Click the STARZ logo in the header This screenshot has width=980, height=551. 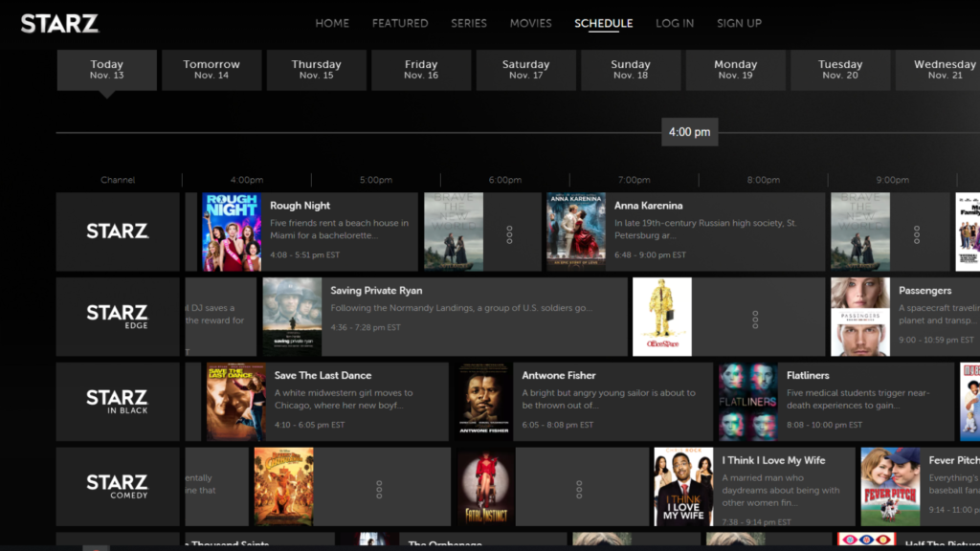[59, 24]
